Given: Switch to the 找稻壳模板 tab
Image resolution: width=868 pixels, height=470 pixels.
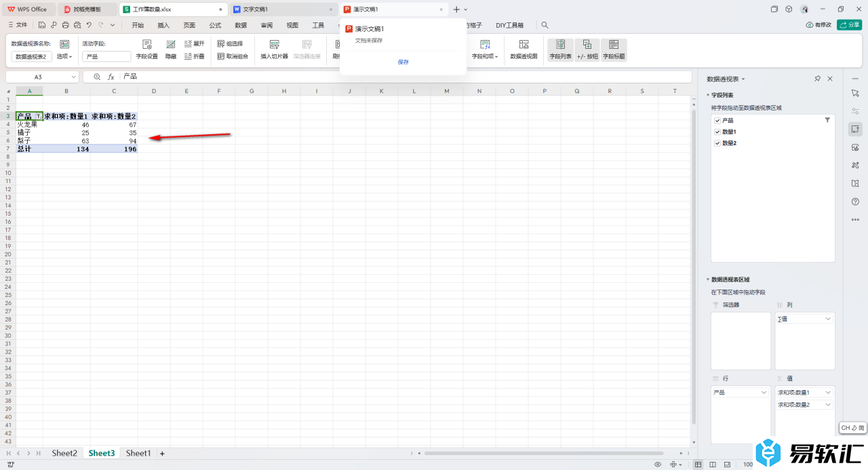Looking at the screenshot, I should click(x=87, y=9).
